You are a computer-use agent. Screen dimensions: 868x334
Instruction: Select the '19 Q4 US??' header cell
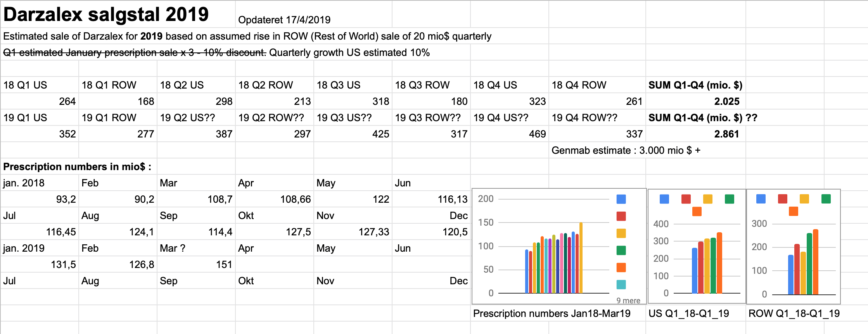click(x=510, y=118)
